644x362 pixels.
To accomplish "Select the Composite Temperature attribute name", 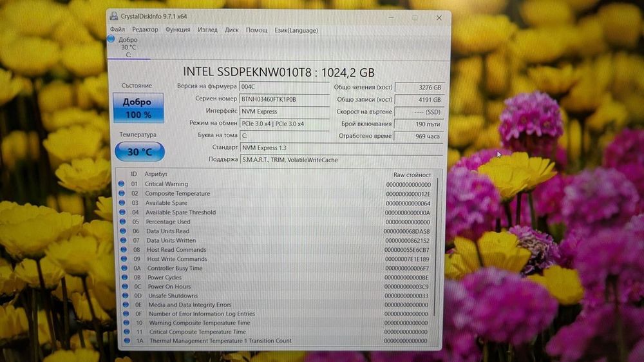I will [x=178, y=193].
